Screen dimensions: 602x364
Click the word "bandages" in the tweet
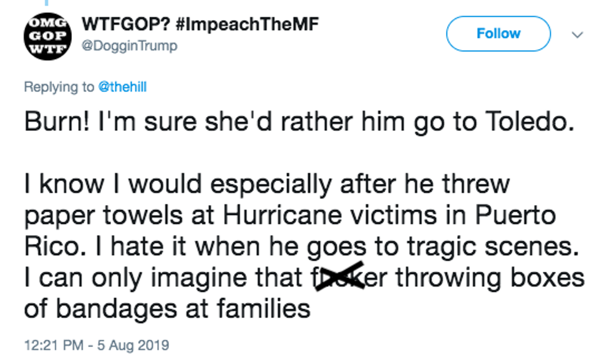[x=117, y=308]
